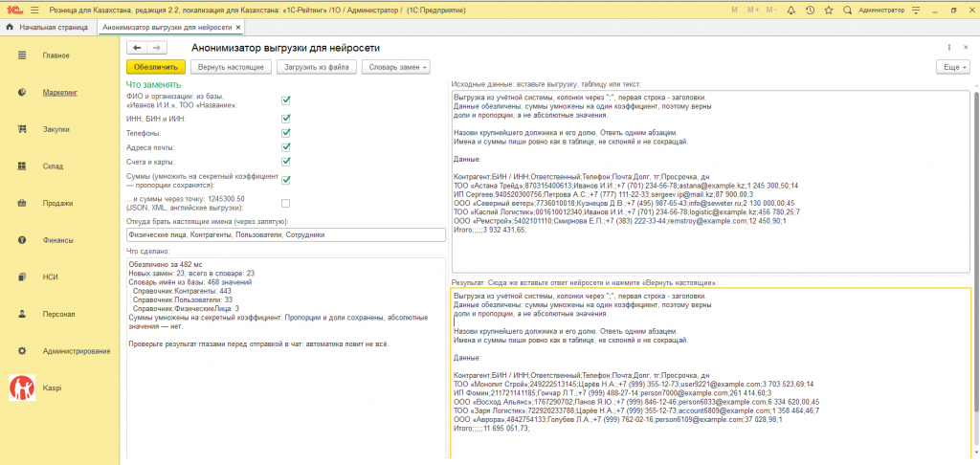Toggle Суммы secret coefficient checkbox
This screenshot has width=980, height=465.
(x=286, y=180)
